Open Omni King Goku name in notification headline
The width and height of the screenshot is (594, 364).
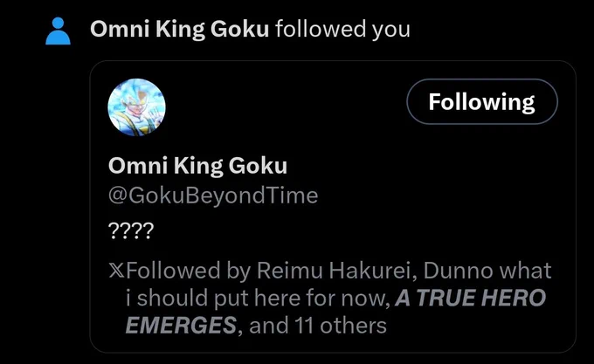180,29
